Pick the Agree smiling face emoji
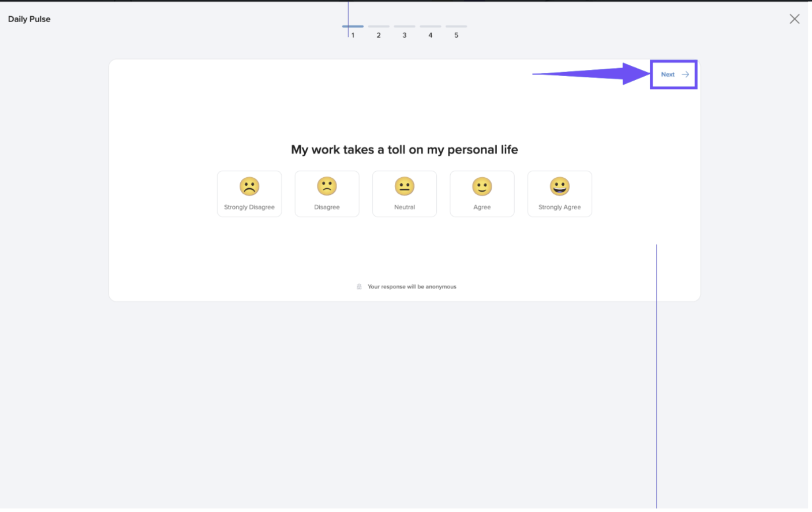This screenshot has width=812, height=512. click(x=482, y=186)
